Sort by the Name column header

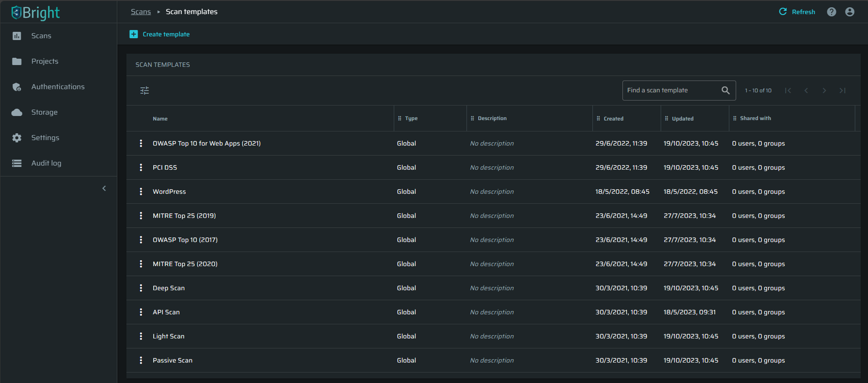coord(160,119)
